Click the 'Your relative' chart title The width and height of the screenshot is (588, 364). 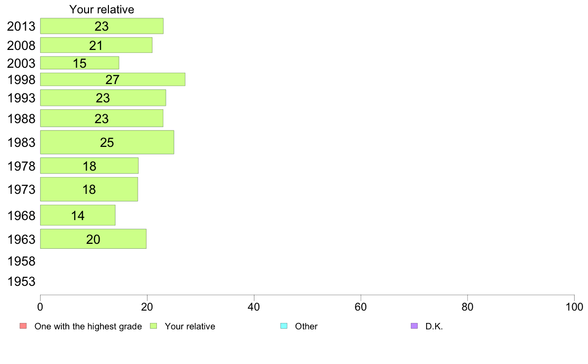(x=101, y=9)
